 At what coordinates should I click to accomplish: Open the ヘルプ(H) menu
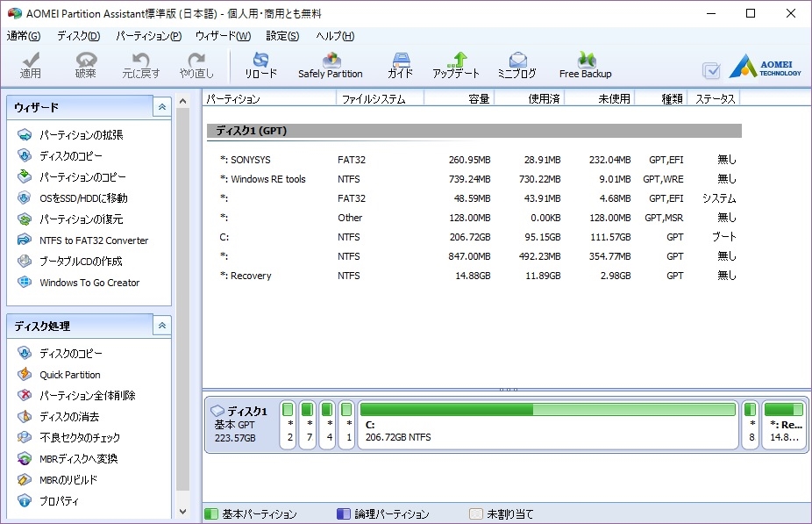click(x=335, y=36)
